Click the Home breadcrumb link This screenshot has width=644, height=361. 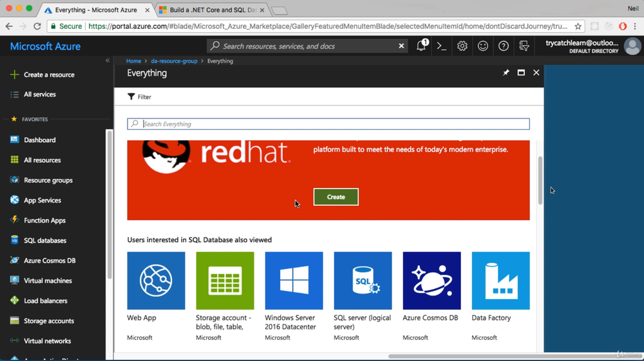click(133, 60)
